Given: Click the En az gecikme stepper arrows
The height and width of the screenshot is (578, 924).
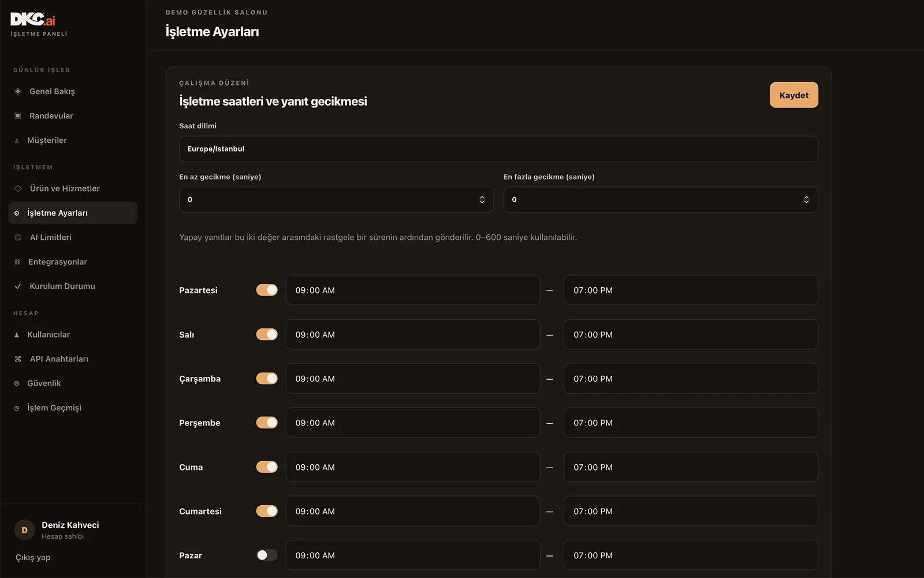Looking at the screenshot, I should click(482, 199).
